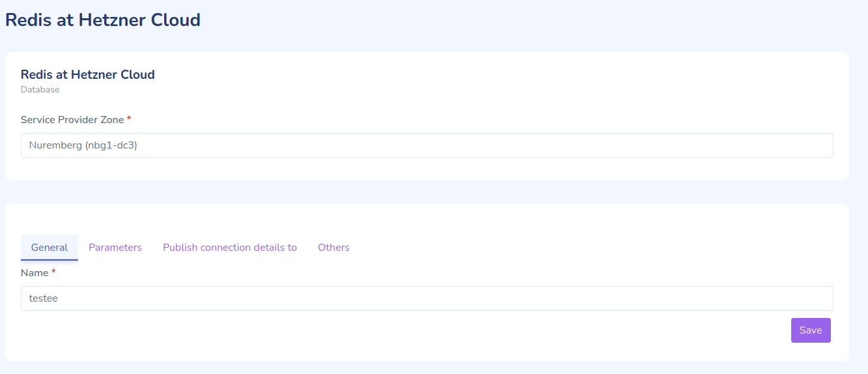Click inside the Name input field
The image size is (868, 374).
427,298
